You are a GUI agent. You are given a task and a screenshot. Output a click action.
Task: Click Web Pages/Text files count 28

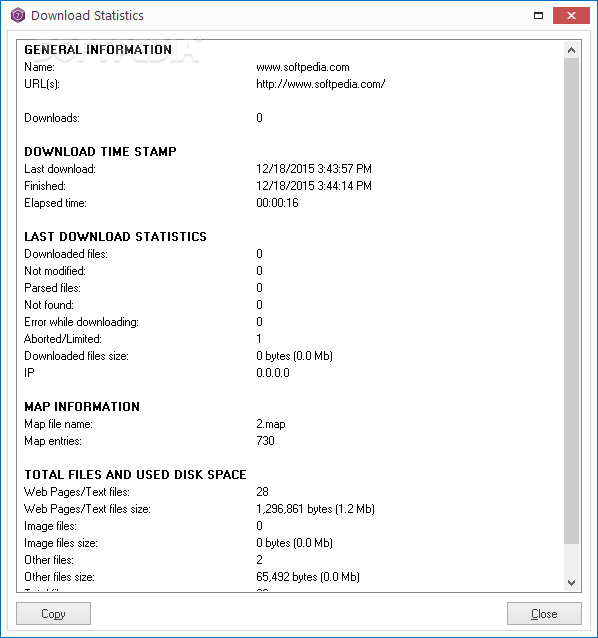262,492
